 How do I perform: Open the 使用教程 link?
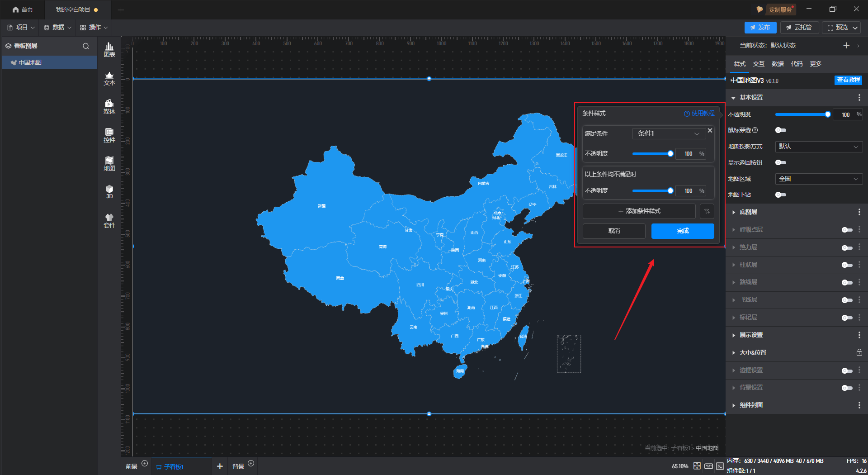[x=699, y=113]
